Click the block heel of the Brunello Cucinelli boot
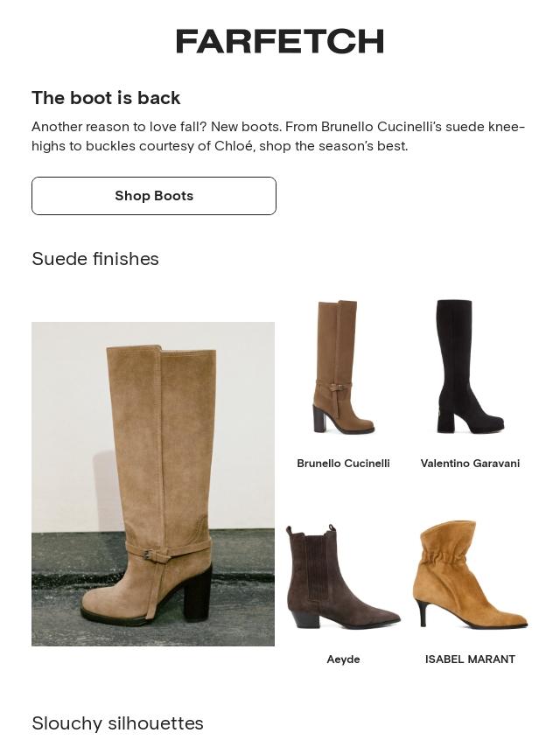This screenshot has height=747, width=560. [319, 419]
